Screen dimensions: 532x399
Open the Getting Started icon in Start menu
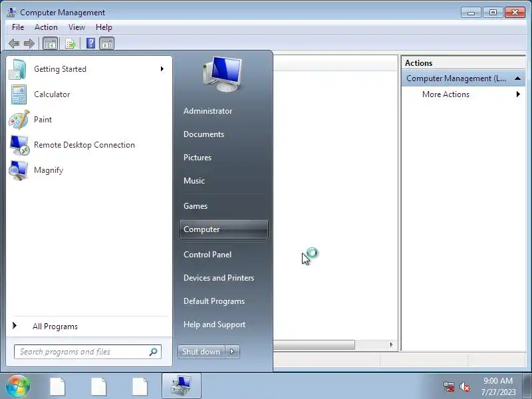(18, 69)
